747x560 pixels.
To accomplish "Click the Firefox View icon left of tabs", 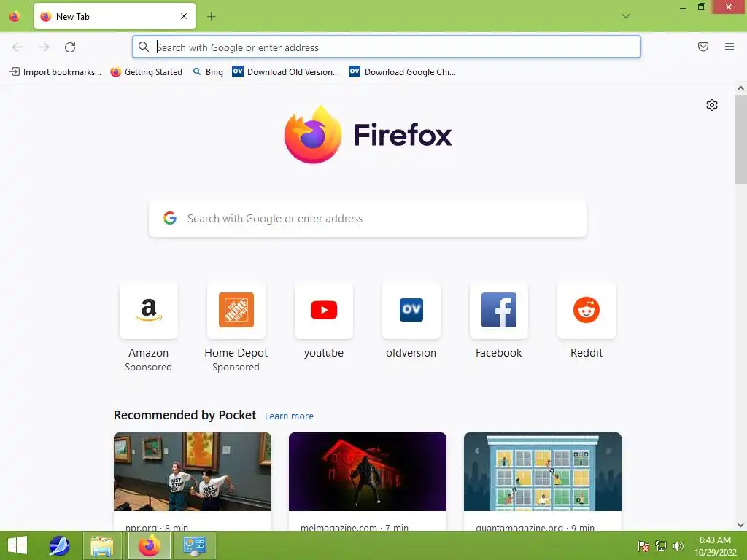I will click(x=15, y=16).
